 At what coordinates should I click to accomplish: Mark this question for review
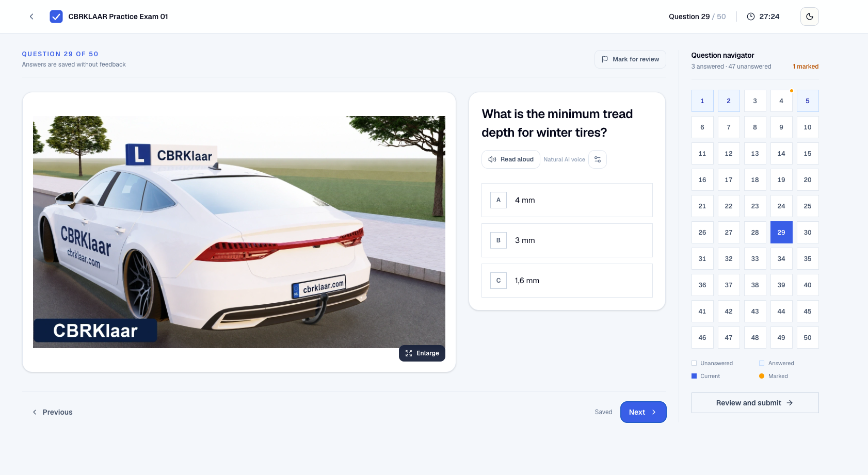click(630, 59)
